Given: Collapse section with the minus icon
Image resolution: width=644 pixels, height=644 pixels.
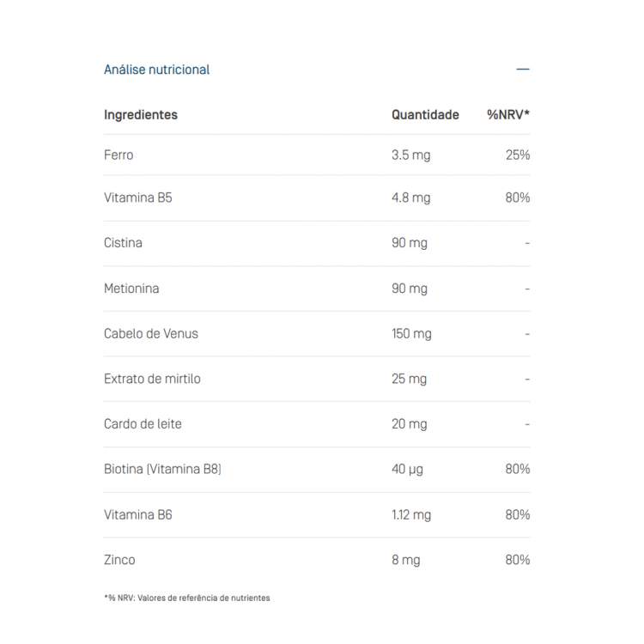Looking at the screenshot, I should point(523,70).
